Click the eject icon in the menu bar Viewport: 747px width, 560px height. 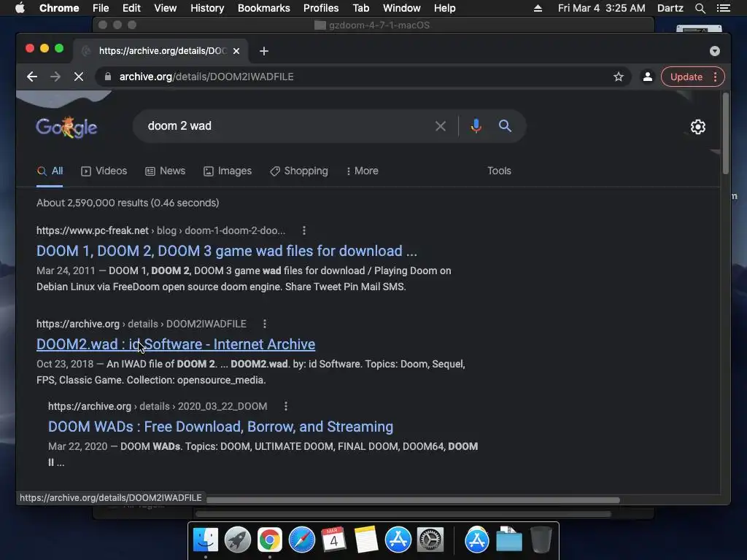point(538,8)
